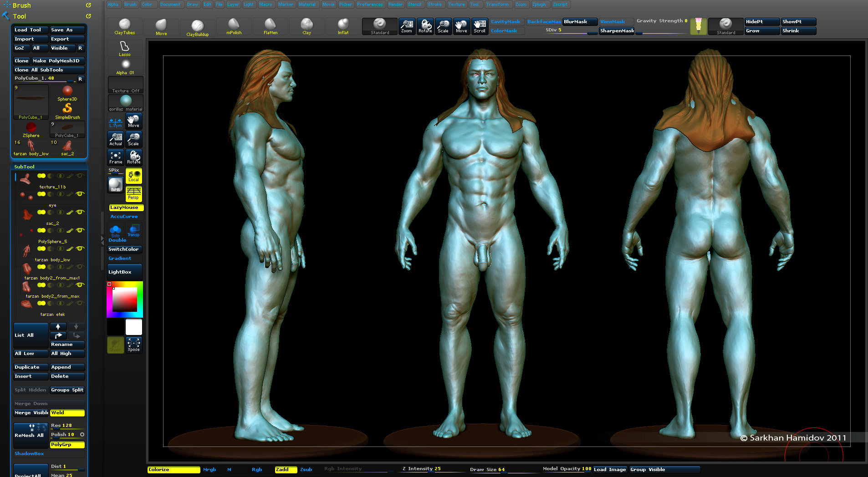Toggle polypaint brush icon on sac_2 subtool
The height and width of the screenshot is (477, 868).
click(x=70, y=212)
